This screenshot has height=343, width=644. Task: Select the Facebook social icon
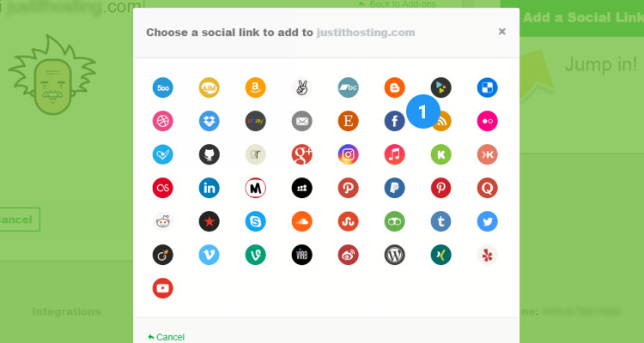(394, 121)
